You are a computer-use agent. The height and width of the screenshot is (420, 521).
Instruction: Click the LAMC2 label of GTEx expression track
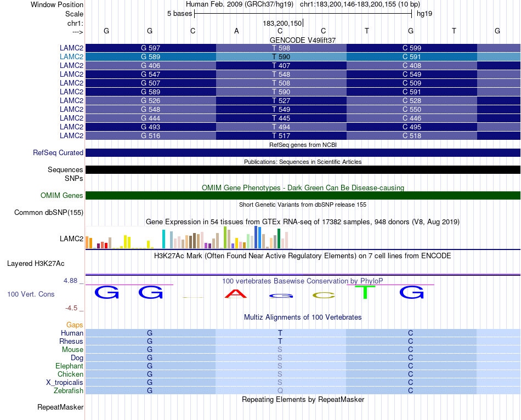click(71, 239)
